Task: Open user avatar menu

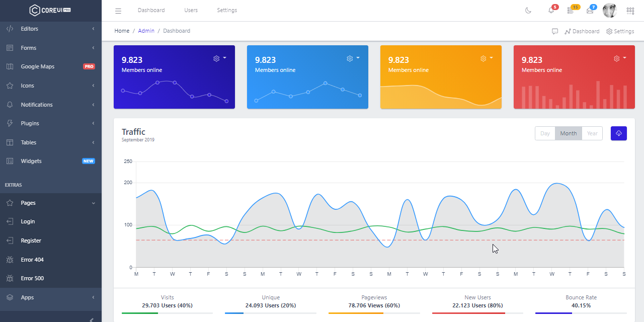Action: tap(610, 10)
